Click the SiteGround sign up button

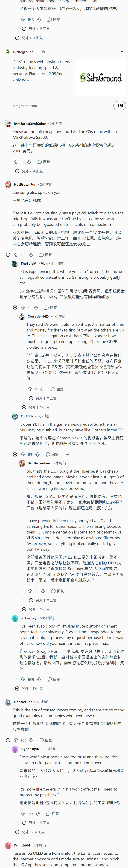point(120,106)
